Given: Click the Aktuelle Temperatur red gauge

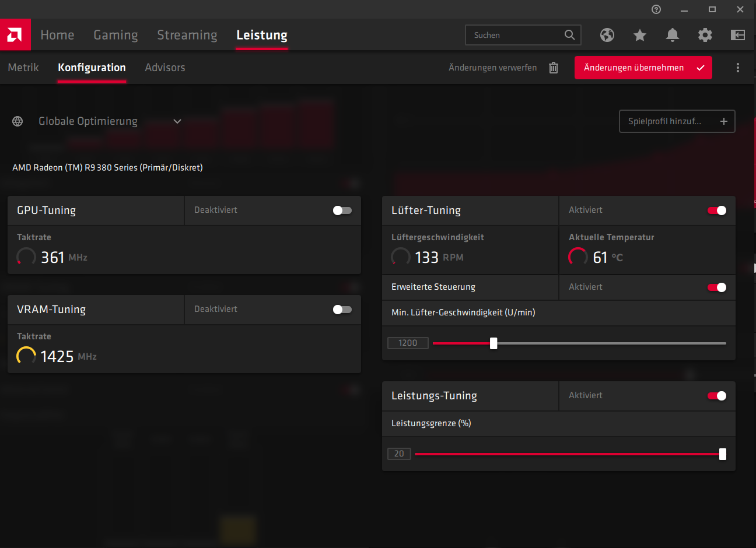Looking at the screenshot, I should click(x=578, y=257).
